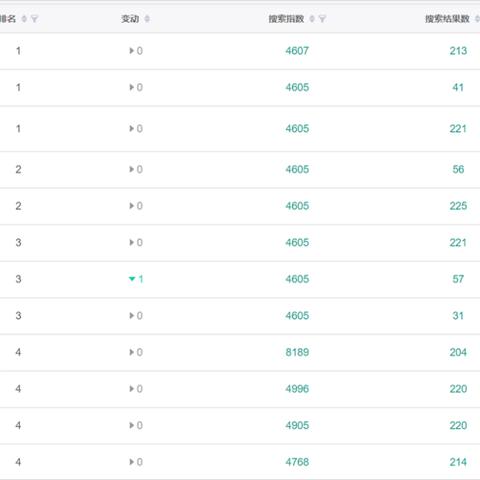Click 4605 in the row with 57 results
480x480 pixels.
(297, 279)
